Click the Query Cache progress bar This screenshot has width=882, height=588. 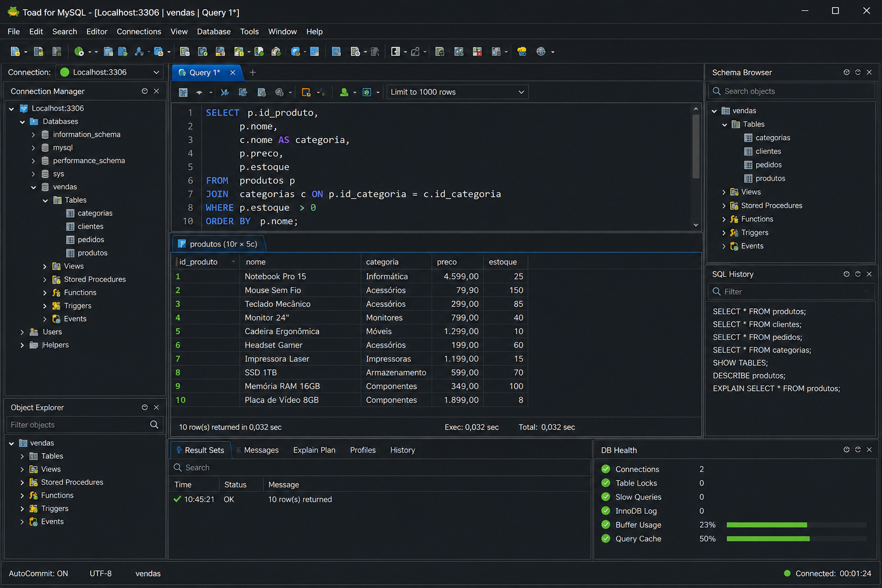click(796, 539)
